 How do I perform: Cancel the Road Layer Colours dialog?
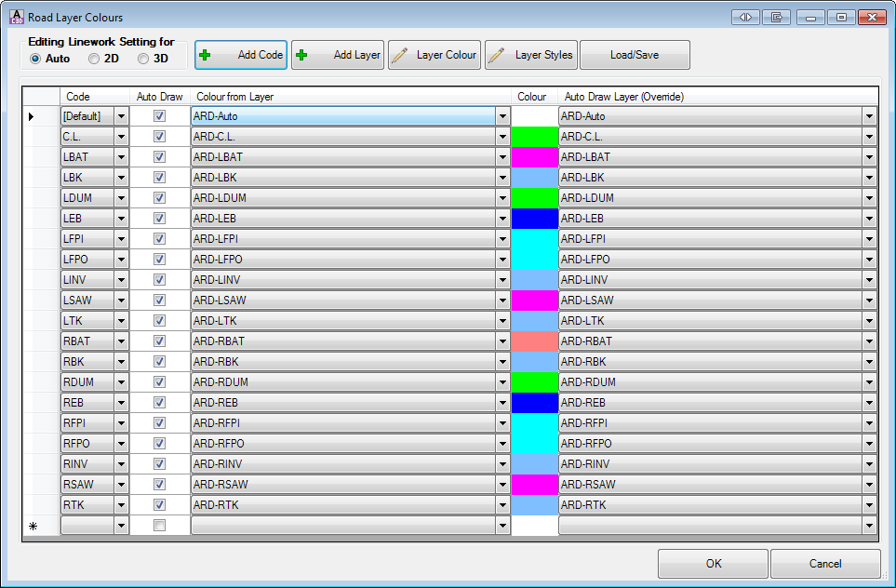[825, 564]
